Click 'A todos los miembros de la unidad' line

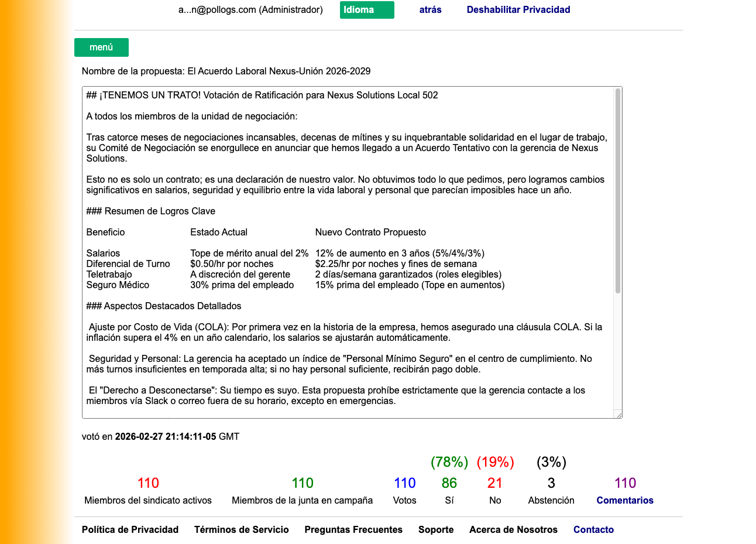click(x=192, y=117)
